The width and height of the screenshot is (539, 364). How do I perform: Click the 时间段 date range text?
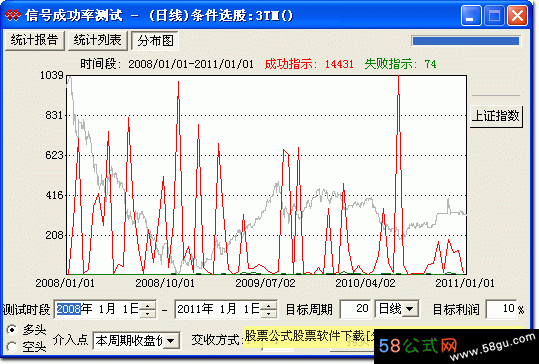coord(167,64)
